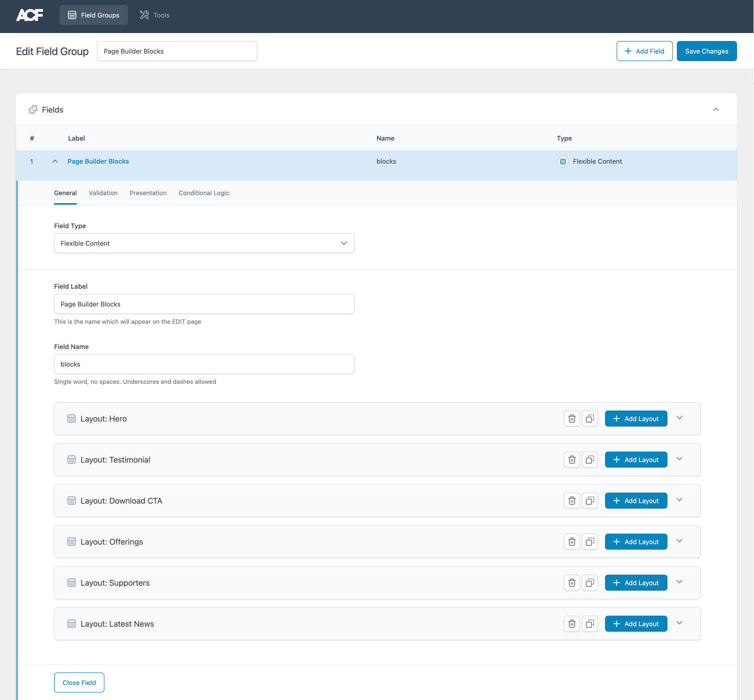Image resolution: width=754 pixels, height=700 pixels.
Task: Expand the Latest News layout settings
Action: click(x=679, y=623)
